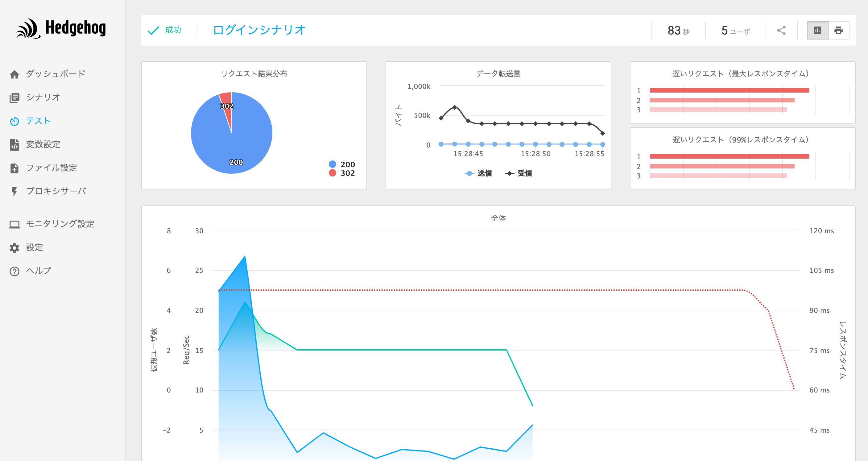Click the シナリオ sidebar icon

[x=14, y=98]
